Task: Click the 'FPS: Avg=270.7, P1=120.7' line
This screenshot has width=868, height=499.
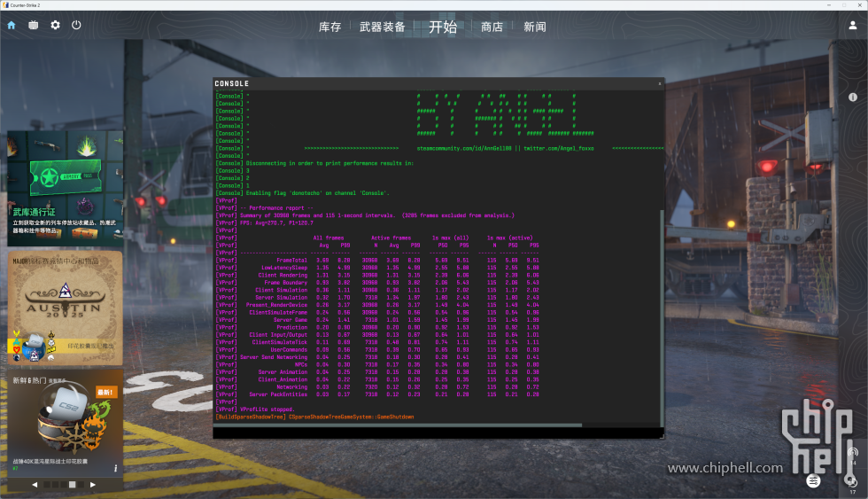Action: pos(276,222)
